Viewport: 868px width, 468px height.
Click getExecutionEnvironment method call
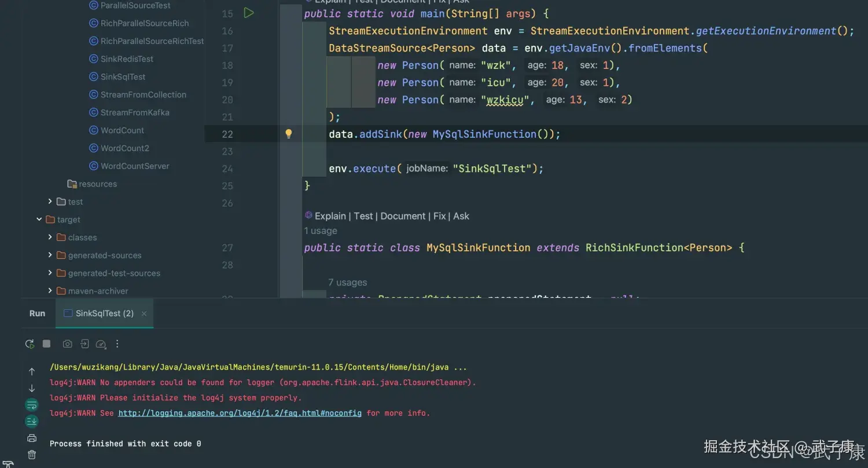click(x=766, y=31)
